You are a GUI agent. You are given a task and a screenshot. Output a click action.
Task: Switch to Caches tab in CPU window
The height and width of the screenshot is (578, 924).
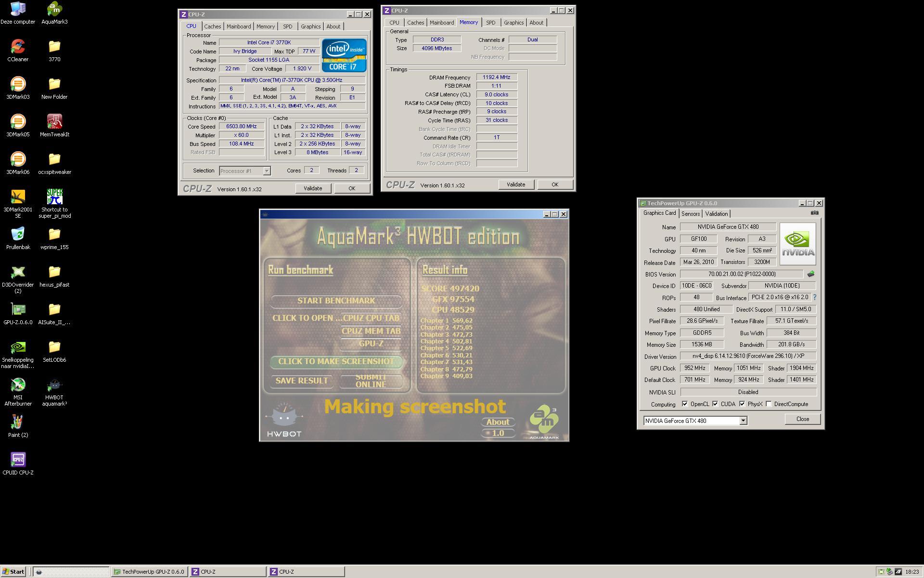pyautogui.click(x=212, y=26)
